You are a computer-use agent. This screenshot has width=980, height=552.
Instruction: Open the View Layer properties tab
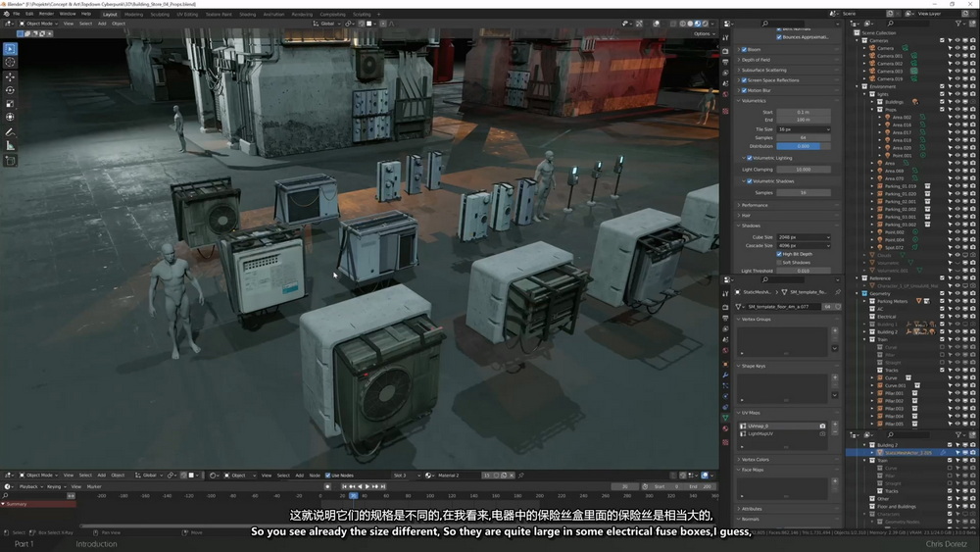[725, 73]
